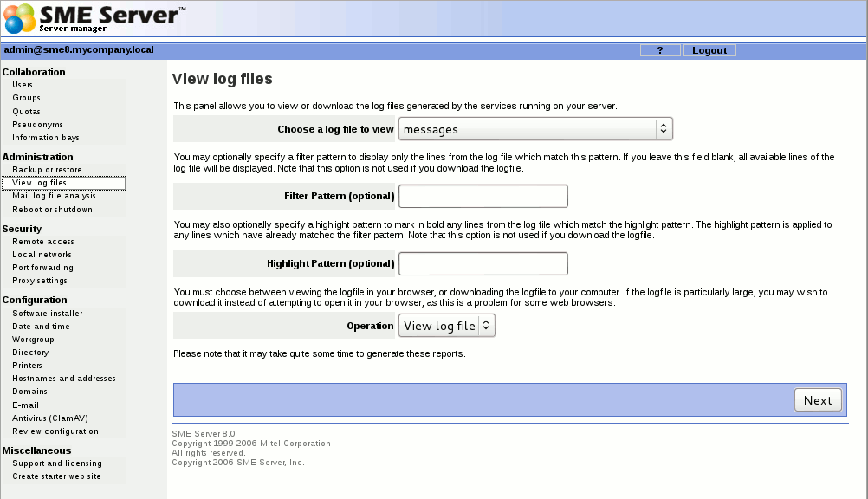Image resolution: width=868 pixels, height=499 pixels.
Task: Open Hostnames and addresses
Action: [63, 379]
